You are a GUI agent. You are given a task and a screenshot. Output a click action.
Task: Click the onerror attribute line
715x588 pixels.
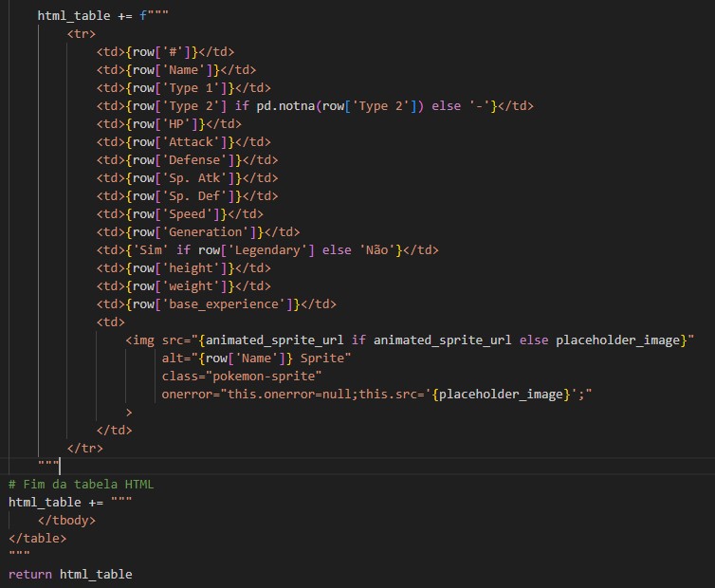(379, 394)
